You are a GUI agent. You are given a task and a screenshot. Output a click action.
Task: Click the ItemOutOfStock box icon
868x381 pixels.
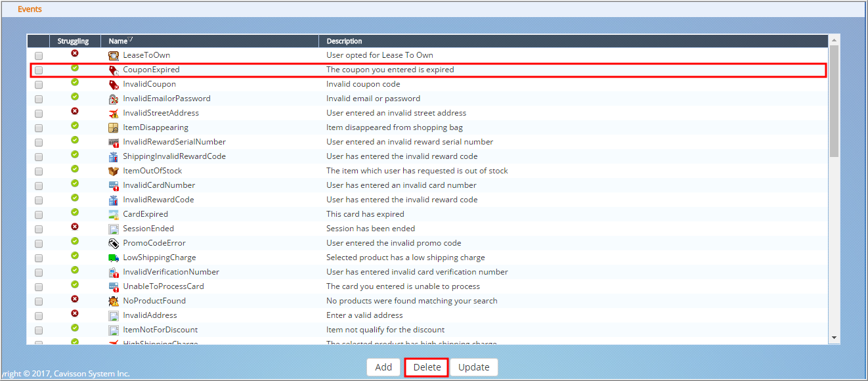point(113,171)
